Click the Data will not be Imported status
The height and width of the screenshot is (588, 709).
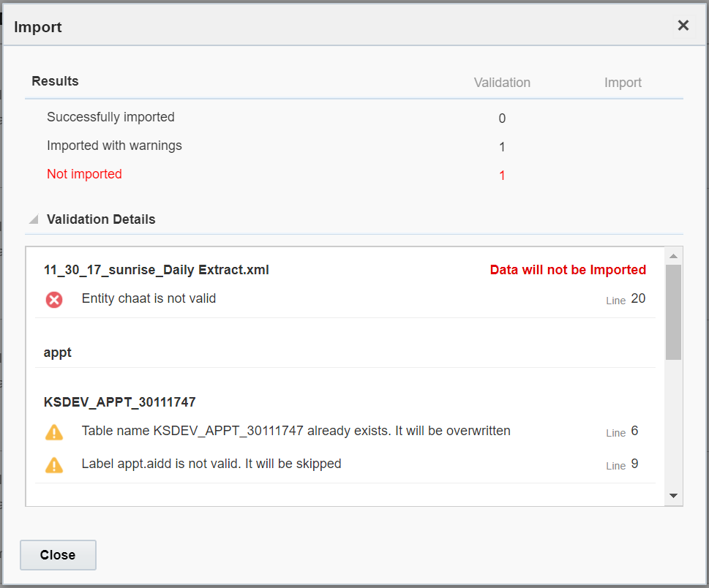pyautogui.click(x=568, y=270)
